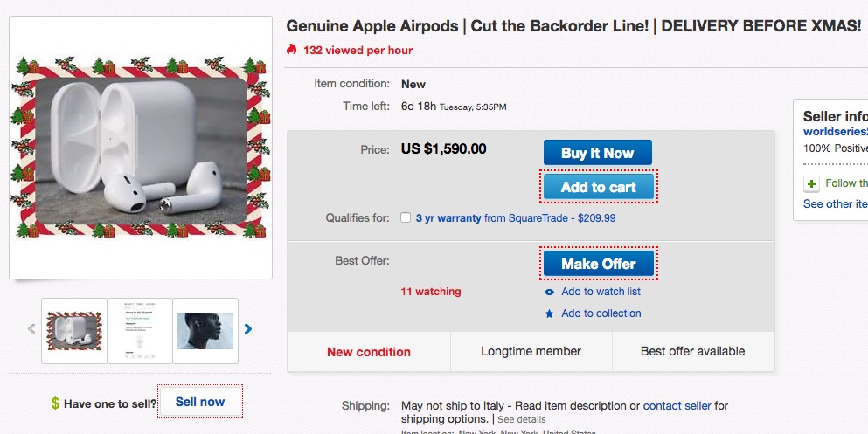Click the red flame views icon

(292, 50)
